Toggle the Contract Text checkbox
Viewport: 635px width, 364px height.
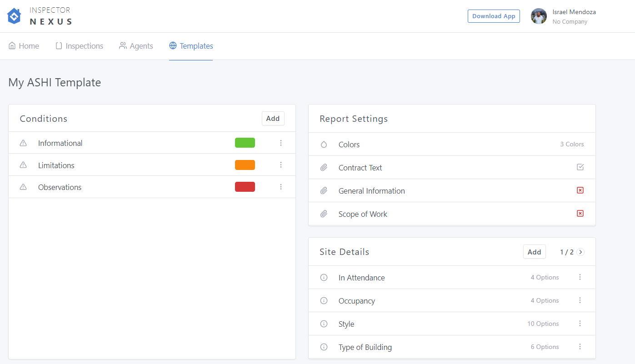(580, 167)
